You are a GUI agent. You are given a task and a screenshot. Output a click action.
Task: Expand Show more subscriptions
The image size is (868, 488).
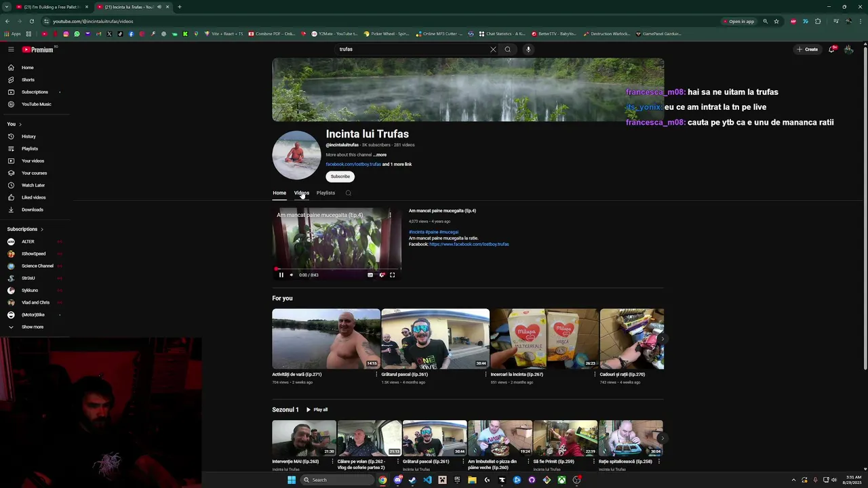(32, 327)
